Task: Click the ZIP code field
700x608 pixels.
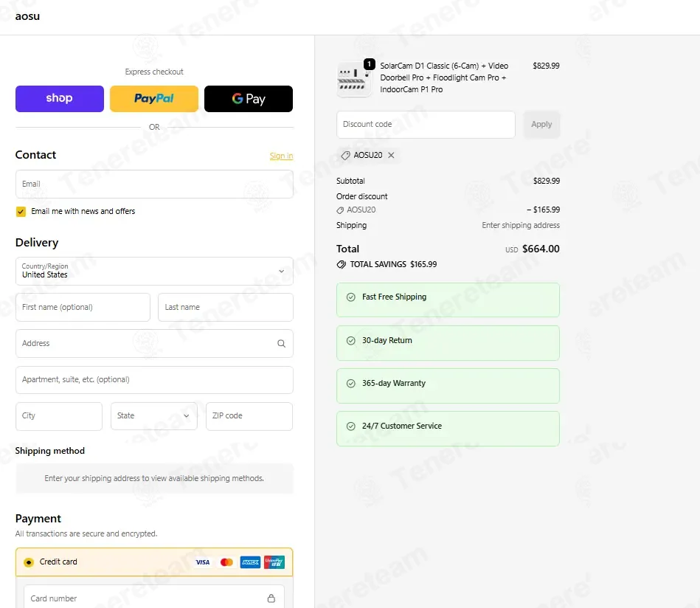Action: pyautogui.click(x=249, y=416)
